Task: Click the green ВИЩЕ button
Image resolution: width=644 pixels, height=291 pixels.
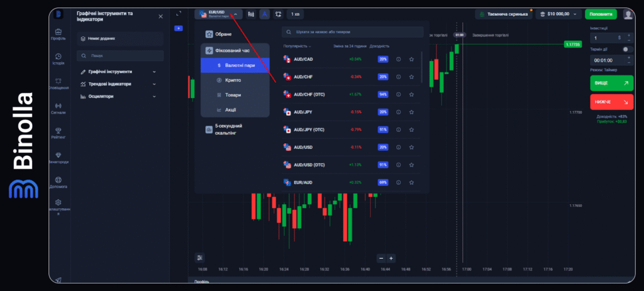Action: (x=612, y=83)
